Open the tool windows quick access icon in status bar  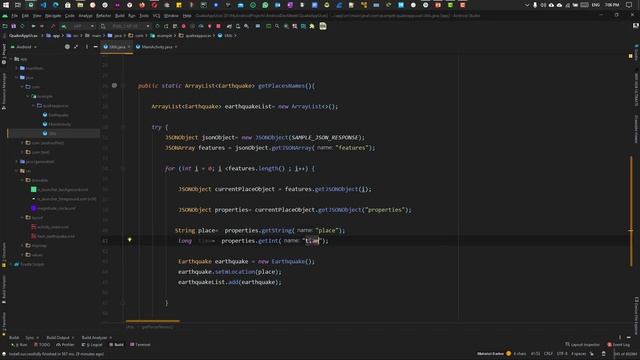[4, 354]
